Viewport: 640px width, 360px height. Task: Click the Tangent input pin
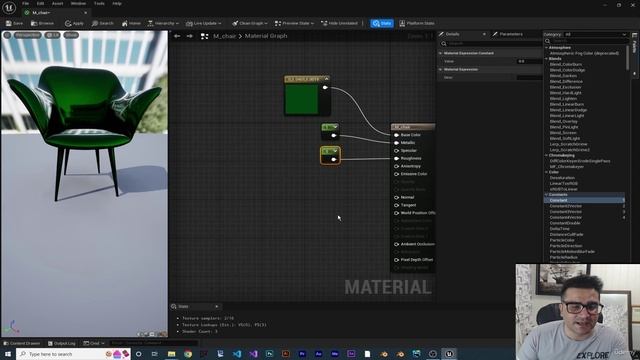396,205
